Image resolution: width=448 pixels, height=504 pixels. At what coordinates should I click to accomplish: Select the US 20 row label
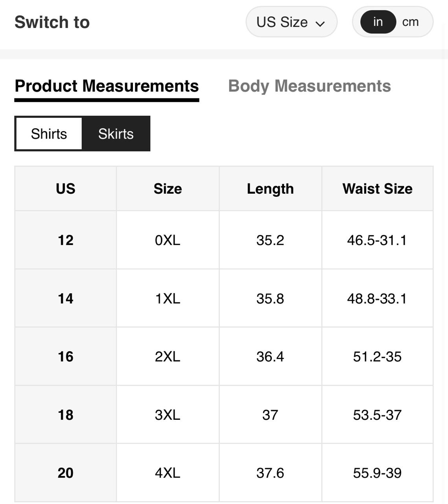coord(66,473)
